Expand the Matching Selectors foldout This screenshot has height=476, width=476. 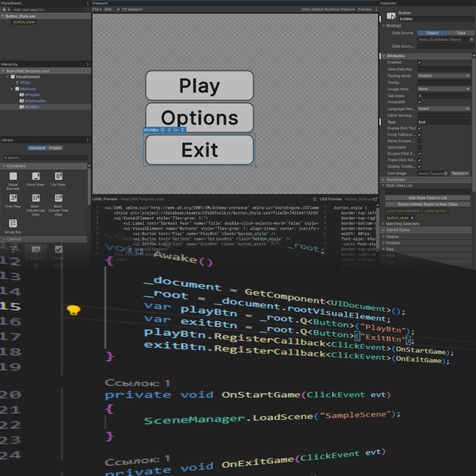[383, 224]
